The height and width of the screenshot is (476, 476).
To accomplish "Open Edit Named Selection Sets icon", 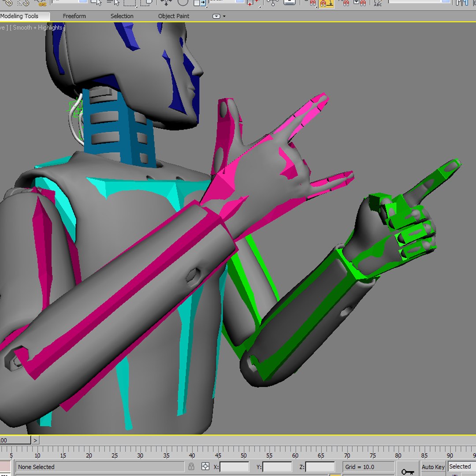I will pos(378,3).
